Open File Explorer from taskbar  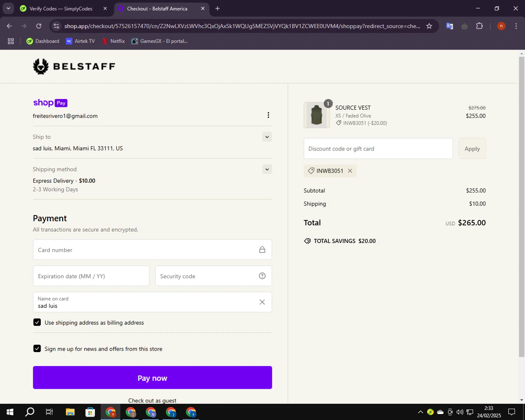tap(70, 412)
